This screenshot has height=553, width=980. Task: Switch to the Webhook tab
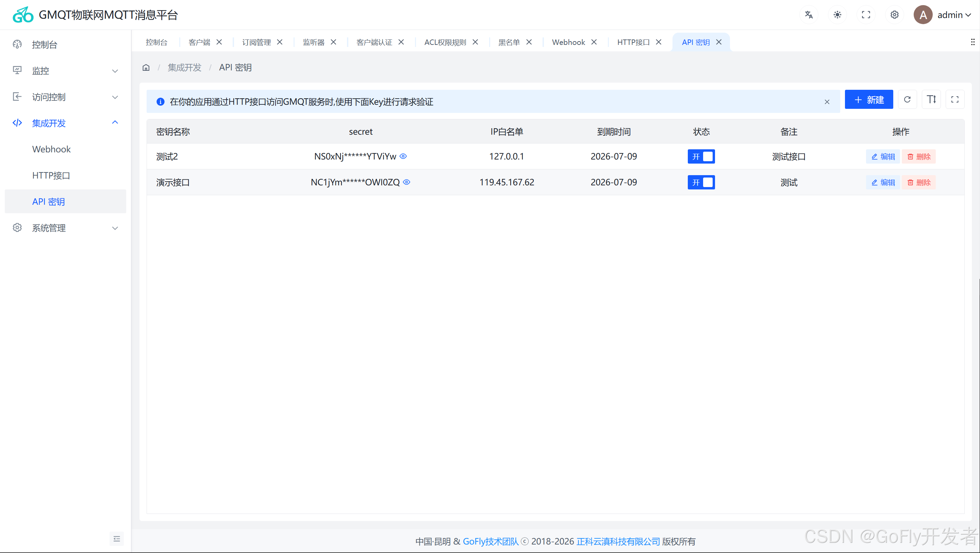pyautogui.click(x=568, y=42)
